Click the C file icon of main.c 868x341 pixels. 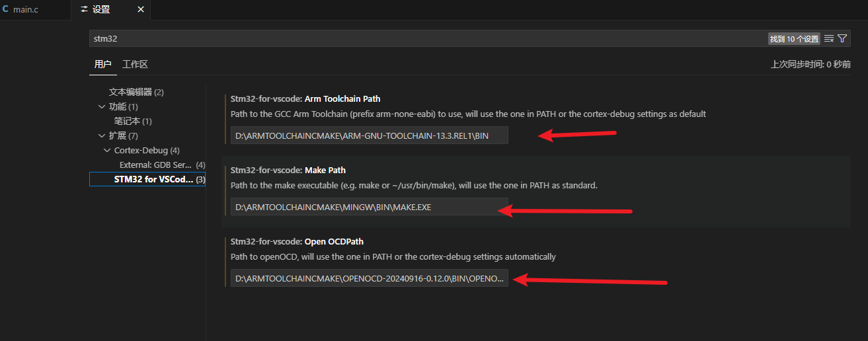click(6, 10)
